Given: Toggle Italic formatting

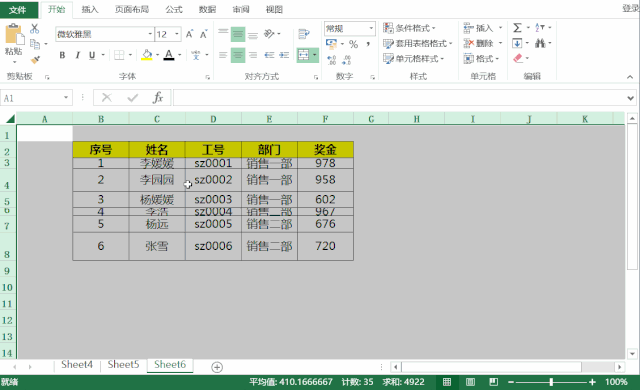Looking at the screenshot, I should (x=77, y=55).
